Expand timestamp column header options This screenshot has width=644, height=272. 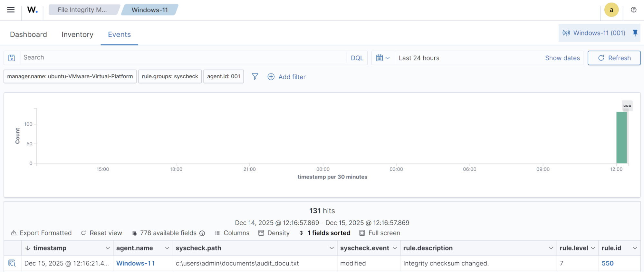107,248
